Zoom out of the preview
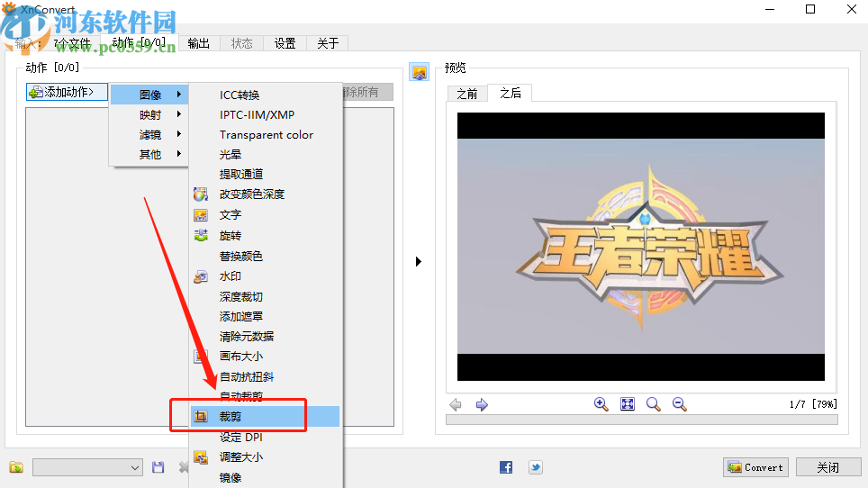This screenshot has width=868, height=488. tap(679, 404)
